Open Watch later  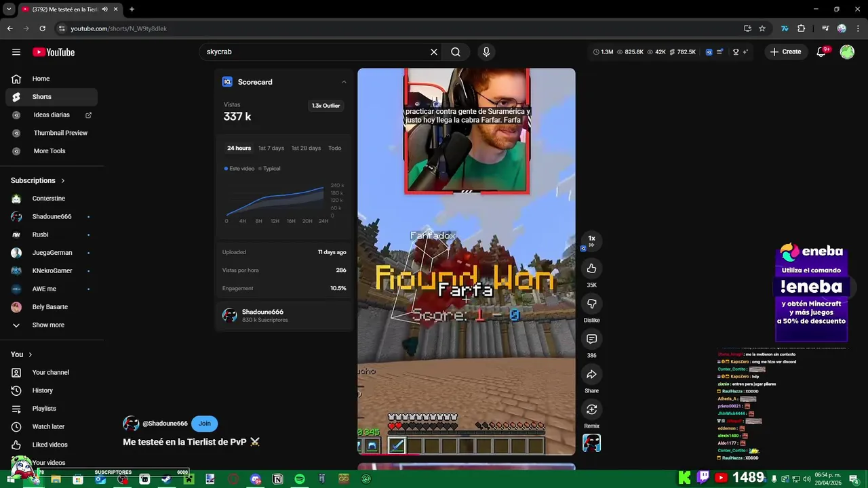click(x=52, y=427)
